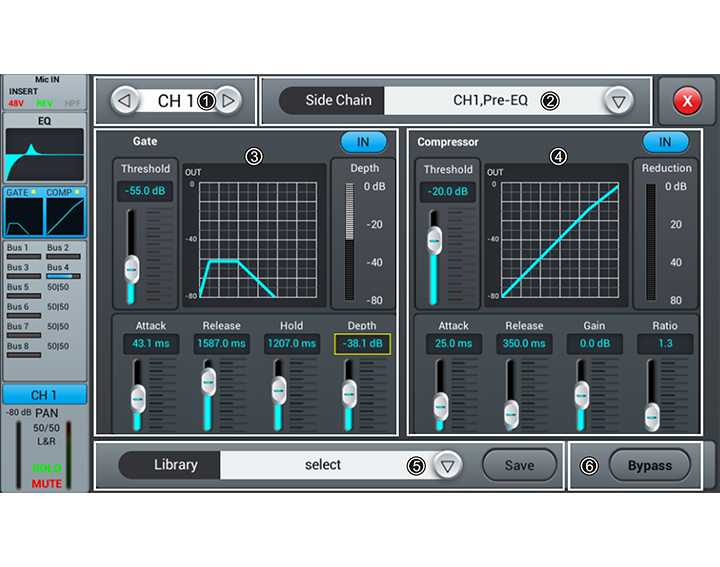720x567 pixels.
Task: Toggle the Gate IN button
Action: pyautogui.click(x=363, y=142)
